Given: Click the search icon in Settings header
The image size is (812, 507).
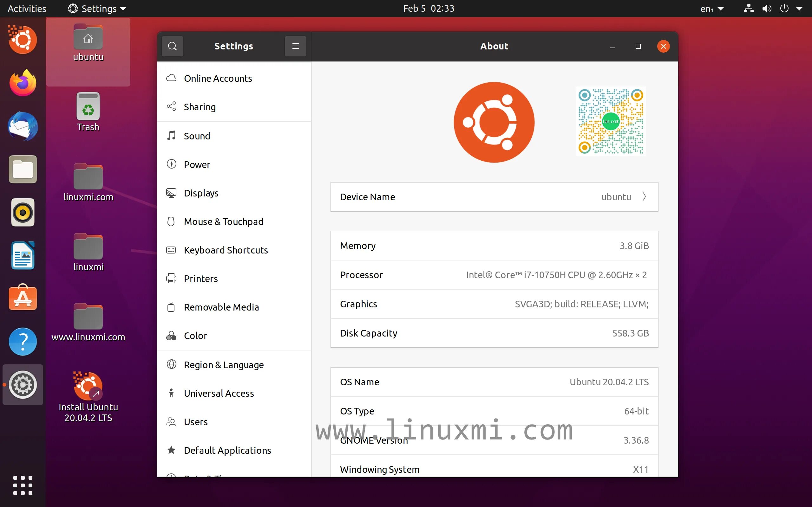Looking at the screenshot, I should click(x=172, y=46).
